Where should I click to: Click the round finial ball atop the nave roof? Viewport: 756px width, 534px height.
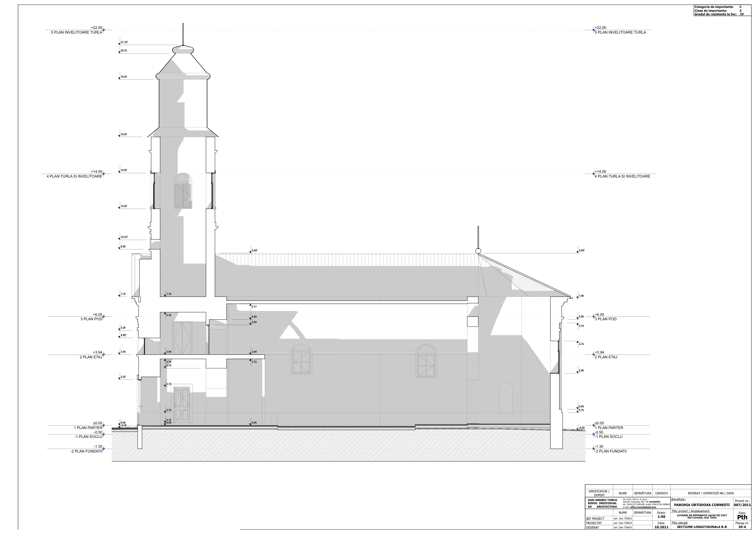click(x=478, y=251)
